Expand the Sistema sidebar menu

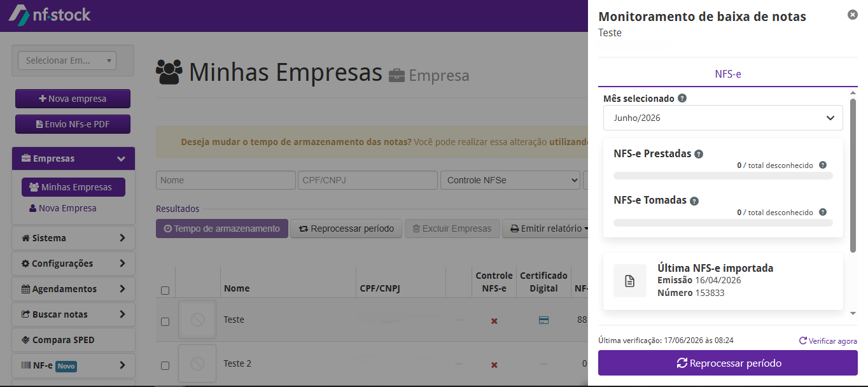click(x=73, y=238)
